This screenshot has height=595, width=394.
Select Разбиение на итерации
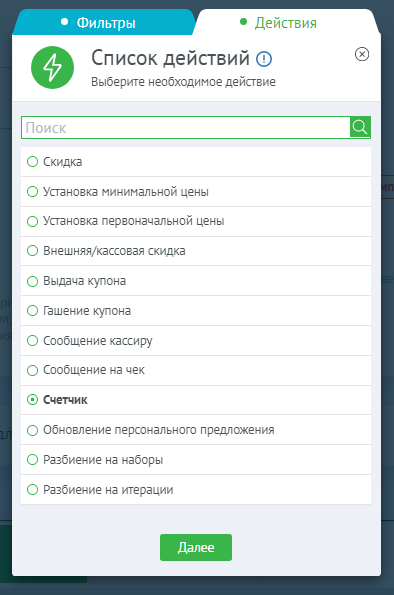point(196,490)
